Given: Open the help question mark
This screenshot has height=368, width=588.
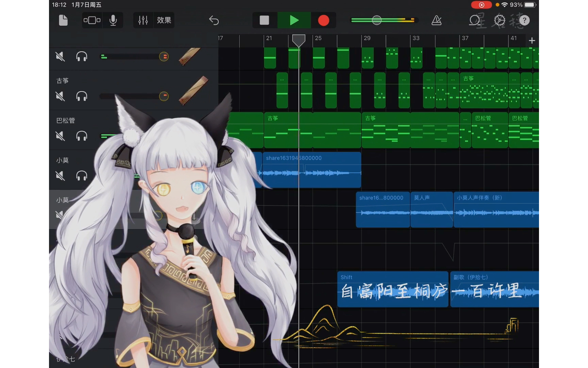Looking at the screenshot, I should pos(524,20).
